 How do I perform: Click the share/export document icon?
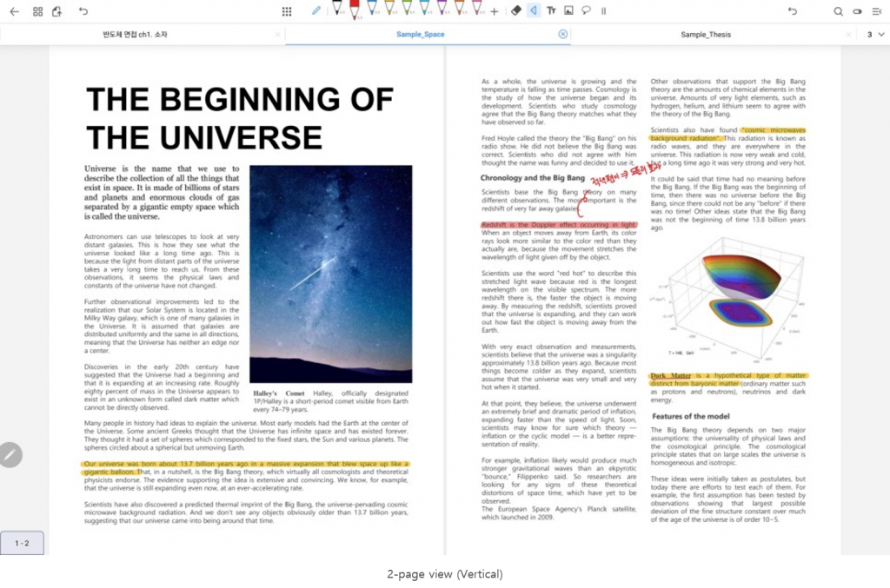[x=56, y=11]
